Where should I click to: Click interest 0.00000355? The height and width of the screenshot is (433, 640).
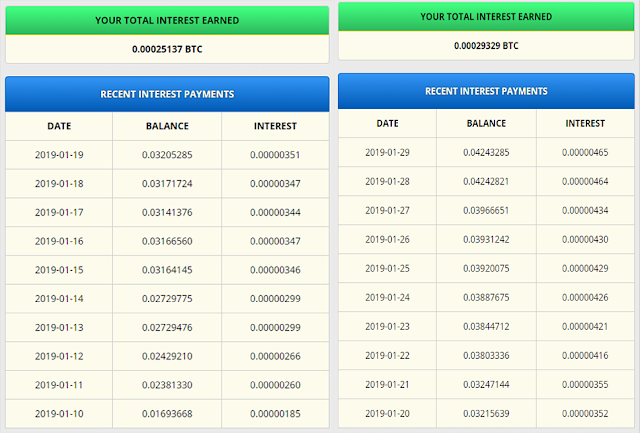coord(585,384)
